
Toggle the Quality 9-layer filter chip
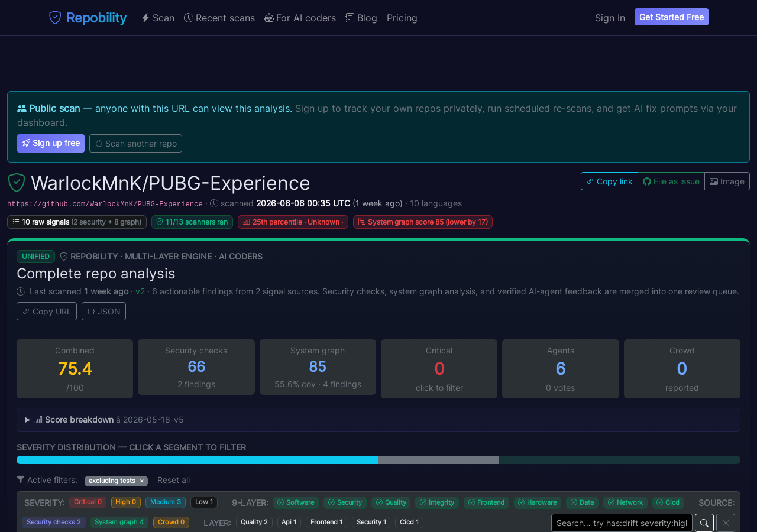click(x=391, y=502)
